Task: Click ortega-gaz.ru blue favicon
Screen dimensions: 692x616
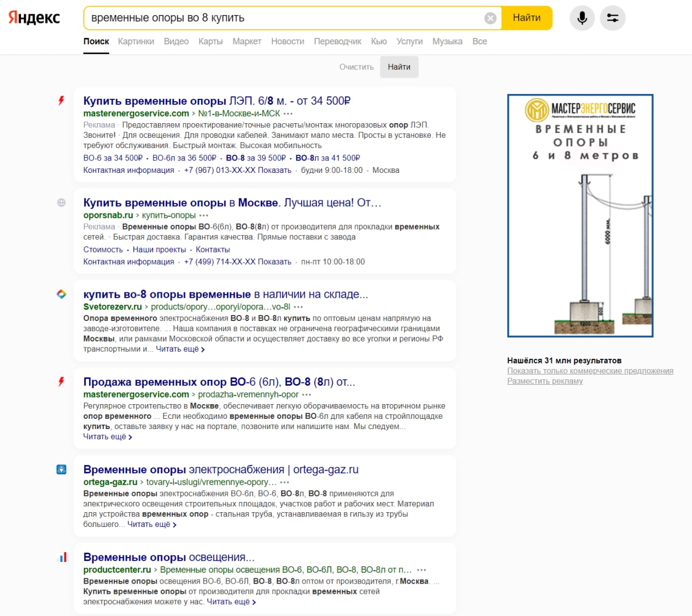Action: 61,469
